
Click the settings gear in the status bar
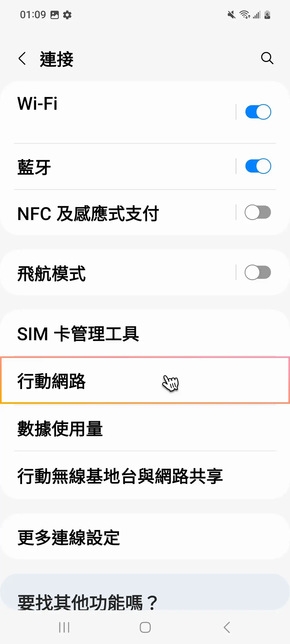tap(67, 15)
